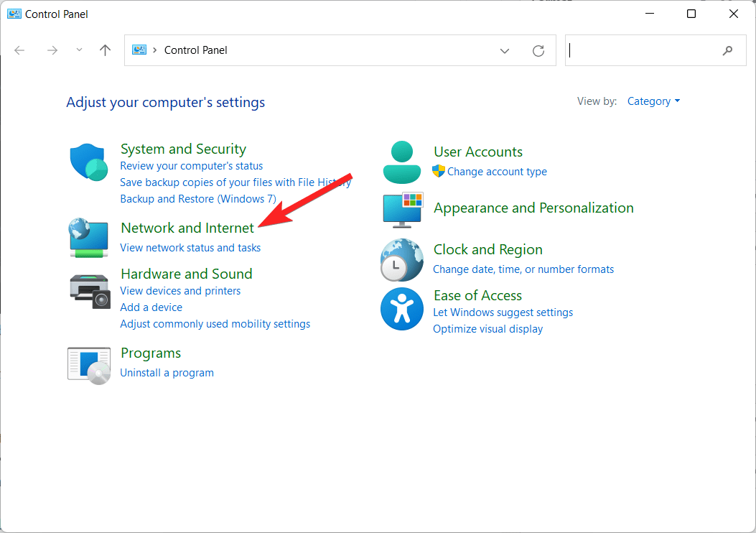756x533 pixels.
Task: Click the refresh button in the address bar
Action: click(x=538, y=50)
